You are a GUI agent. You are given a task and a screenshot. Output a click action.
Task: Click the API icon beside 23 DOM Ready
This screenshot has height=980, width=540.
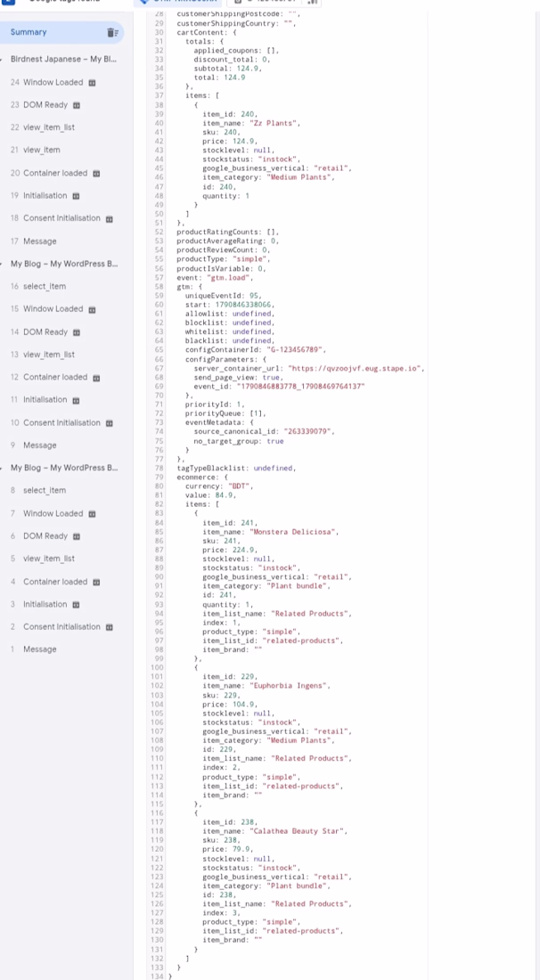[77, 105]
